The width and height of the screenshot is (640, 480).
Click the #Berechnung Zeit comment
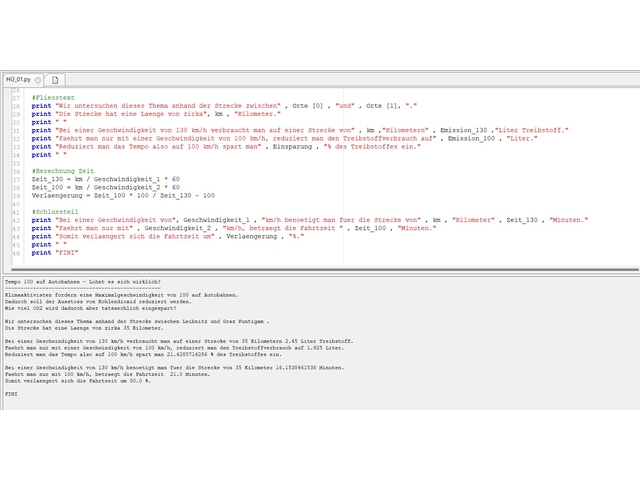63,171
